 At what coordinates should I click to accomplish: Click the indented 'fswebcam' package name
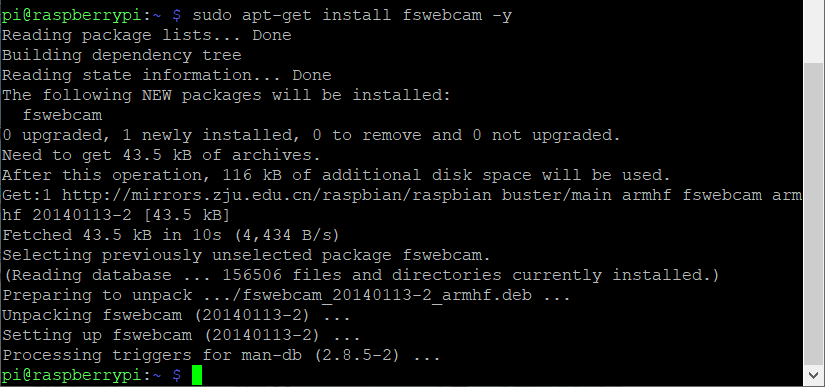point(62,115)
